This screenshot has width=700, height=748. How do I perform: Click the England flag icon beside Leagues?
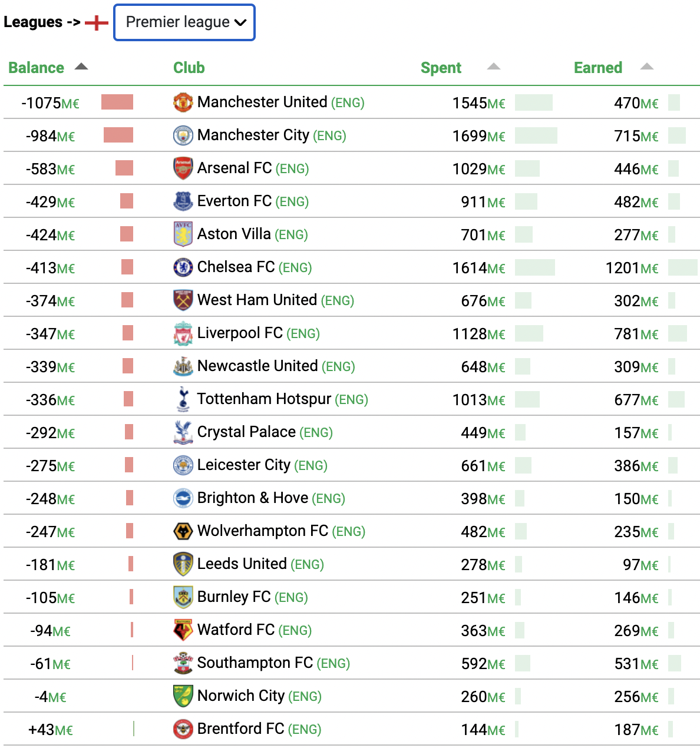pos(97,23)
